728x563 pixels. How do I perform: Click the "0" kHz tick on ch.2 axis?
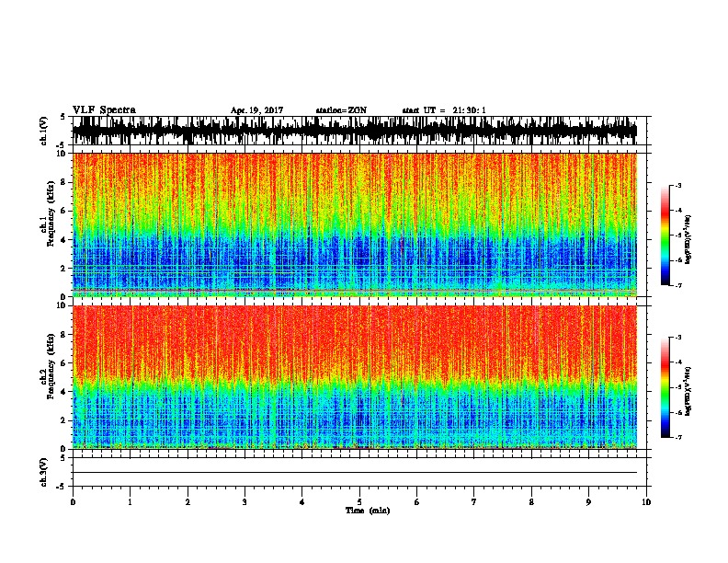point(64,449)
